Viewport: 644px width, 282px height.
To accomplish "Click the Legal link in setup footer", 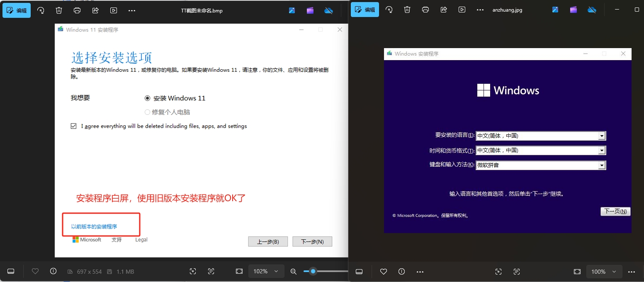I will (141, 240).
